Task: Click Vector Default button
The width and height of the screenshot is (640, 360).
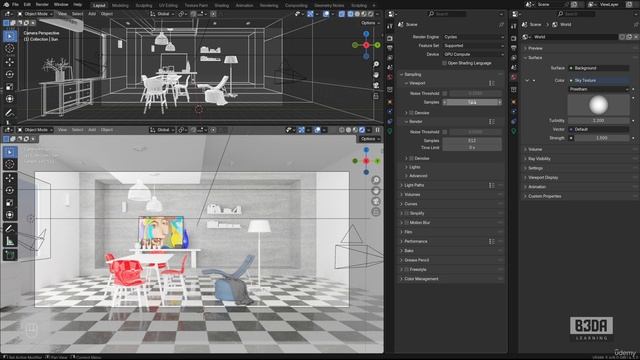Action: click(x=599, y=129)
